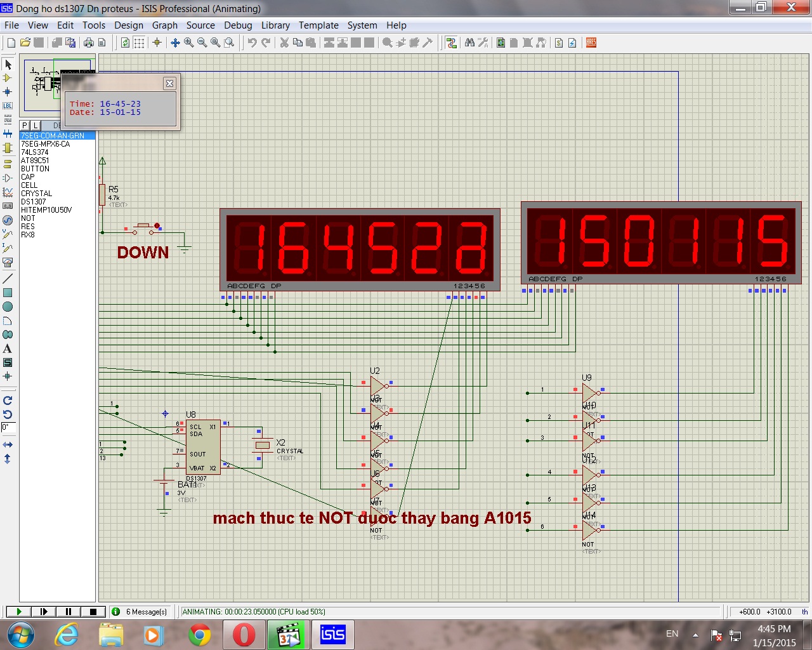The height and width of the screenshot is (650, 812).
Task: Click the ISIS taskbar icon
Action: pyautogui.click(x=332, y=635)
